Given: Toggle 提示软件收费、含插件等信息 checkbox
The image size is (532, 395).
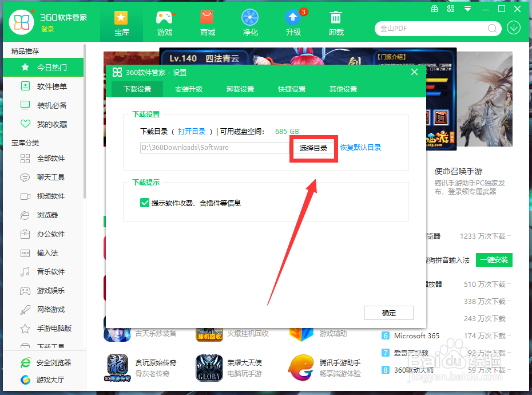Looking at the screenshot, I should tap(145, 203).
